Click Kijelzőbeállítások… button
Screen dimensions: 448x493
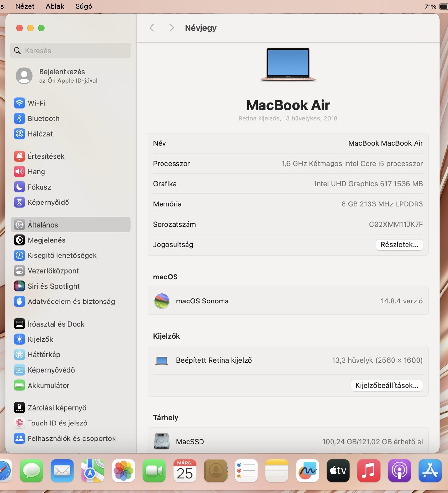coord(387,386)
